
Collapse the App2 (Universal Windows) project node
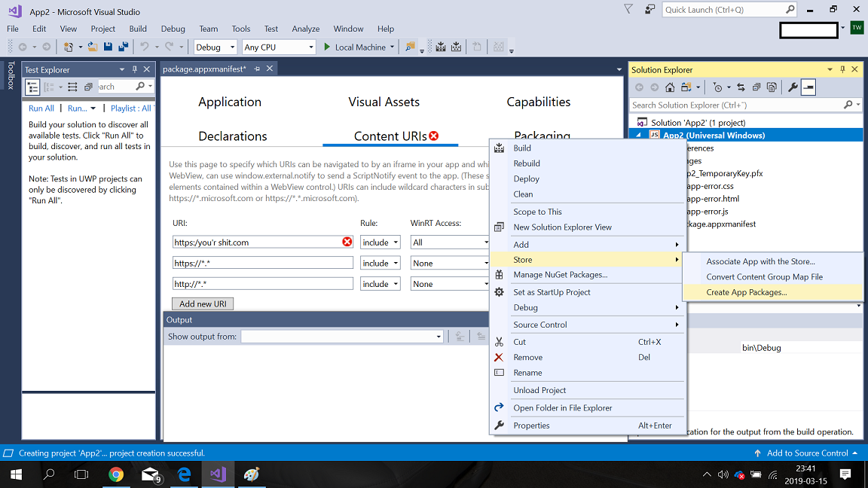tap(638, 135)
